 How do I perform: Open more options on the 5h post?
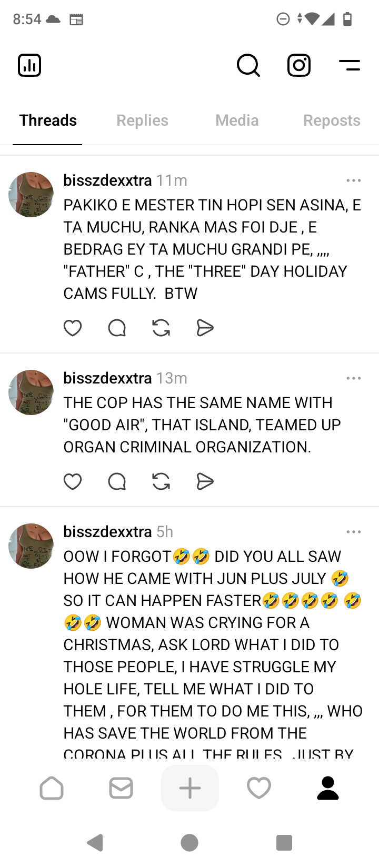354,532
